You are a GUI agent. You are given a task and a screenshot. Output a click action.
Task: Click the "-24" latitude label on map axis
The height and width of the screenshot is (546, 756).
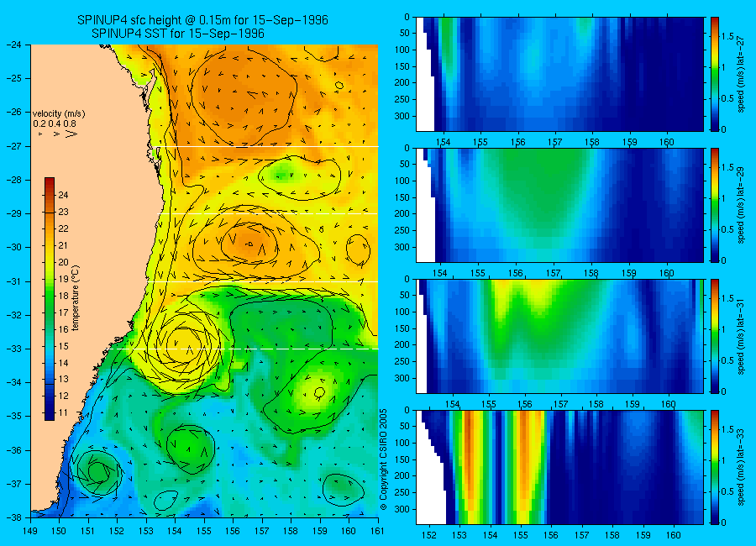click(13, 45)
